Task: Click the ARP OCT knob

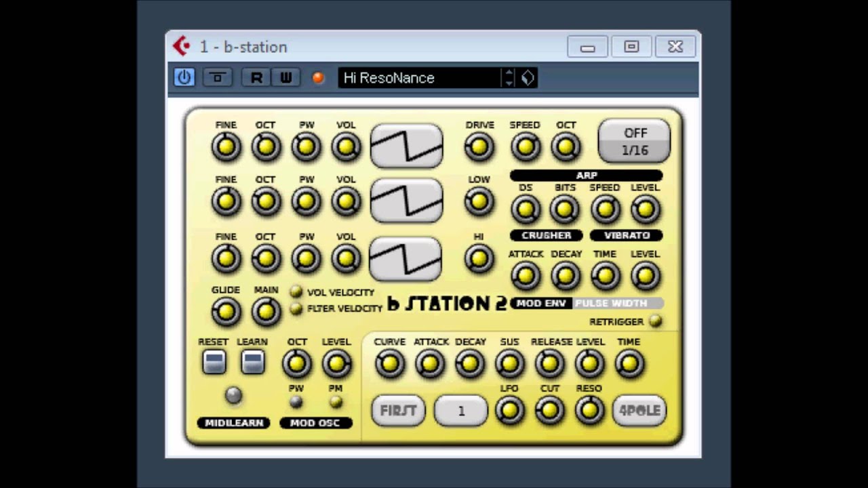Action: tap(566, 146)
